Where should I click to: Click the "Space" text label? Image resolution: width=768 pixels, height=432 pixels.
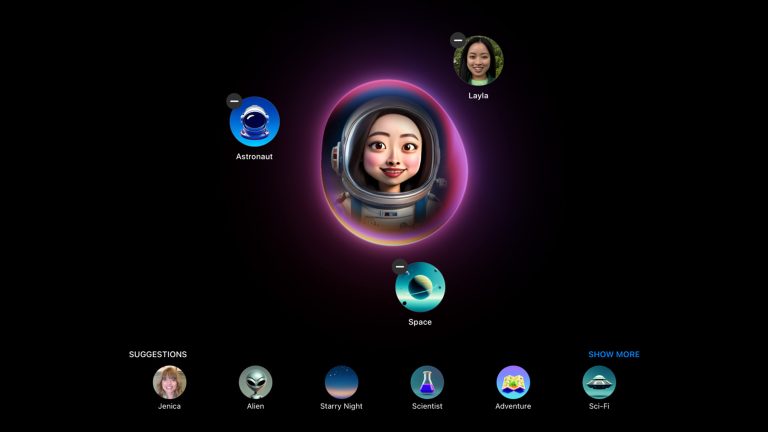pyautogui.click(x=420, y=322)
